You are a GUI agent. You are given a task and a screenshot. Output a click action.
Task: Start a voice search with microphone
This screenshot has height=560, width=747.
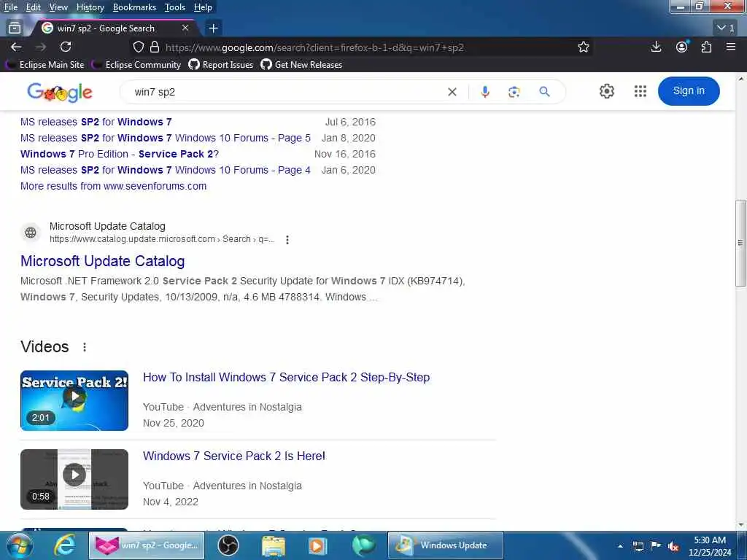point(485,92)
